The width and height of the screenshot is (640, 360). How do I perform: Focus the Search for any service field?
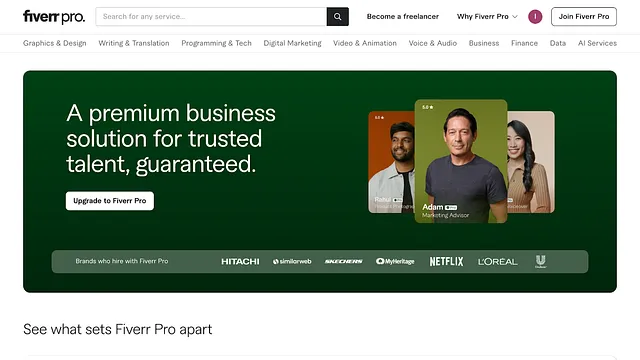click(x=211, y=17)
